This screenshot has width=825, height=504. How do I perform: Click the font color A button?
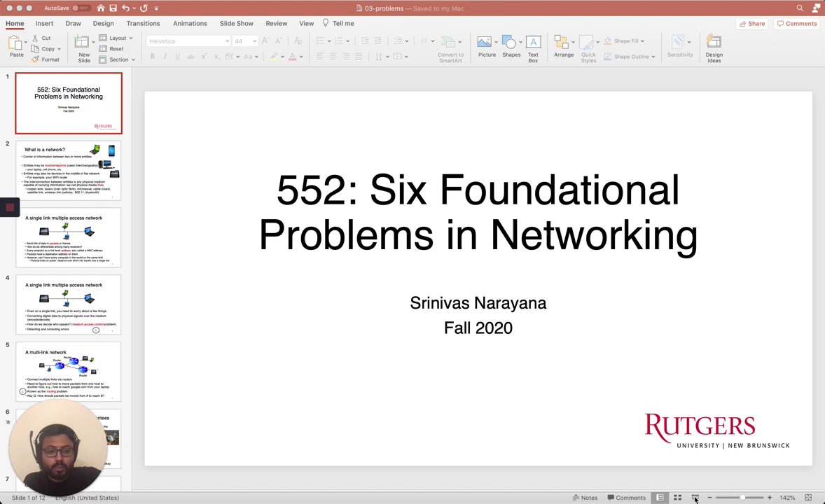(293, 56)
